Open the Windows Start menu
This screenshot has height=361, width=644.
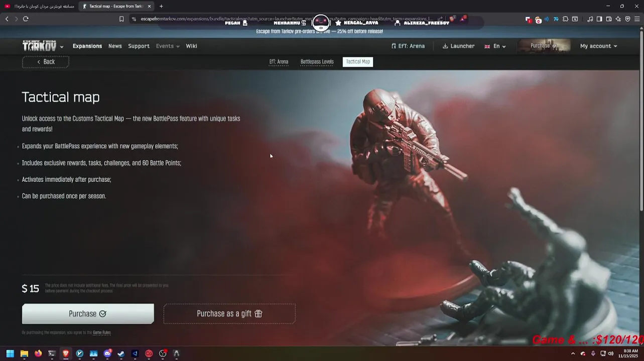tap(10, 353)
